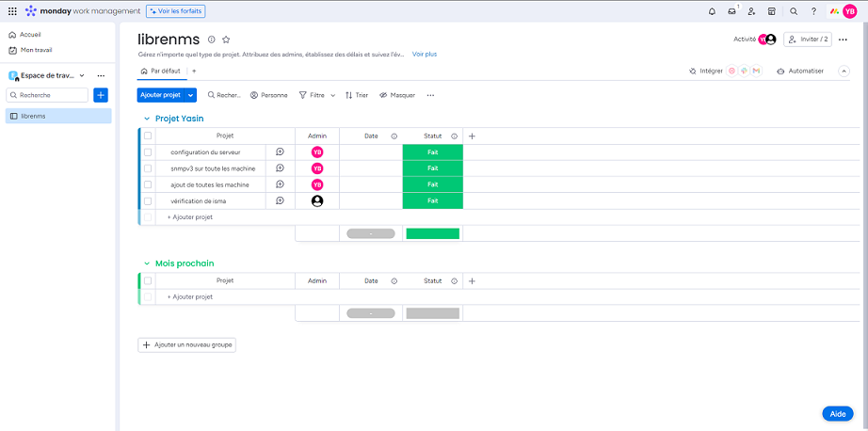
Task: Collapse the Mois prochain group
Action: pyautogui.click(x=146, y=263)
